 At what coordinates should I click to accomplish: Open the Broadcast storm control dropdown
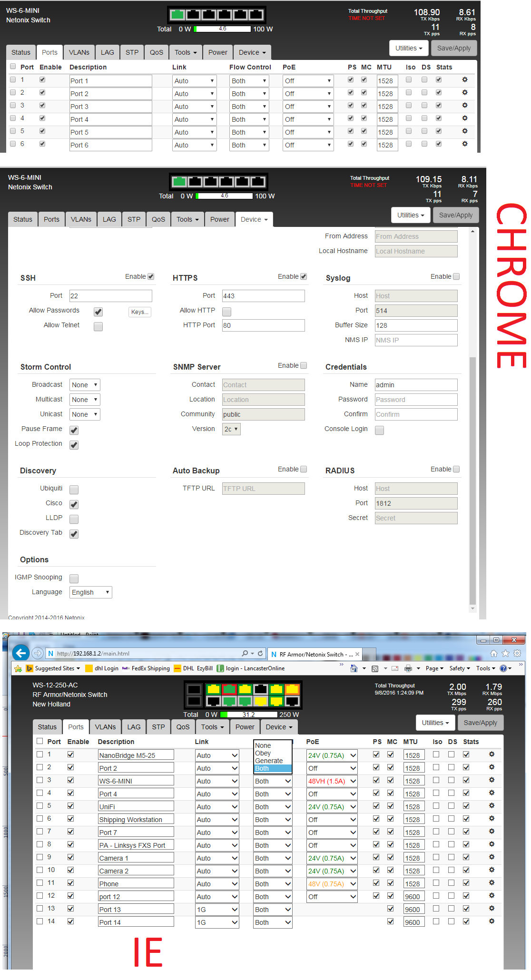(85, 385)
